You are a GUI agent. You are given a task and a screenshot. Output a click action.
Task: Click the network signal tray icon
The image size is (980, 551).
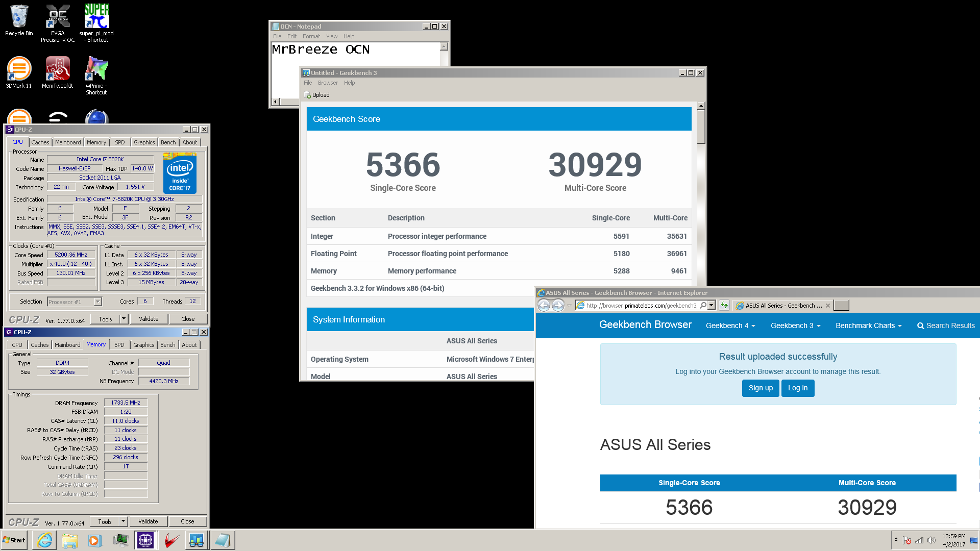pyautogui.click(x=919, y=540)
